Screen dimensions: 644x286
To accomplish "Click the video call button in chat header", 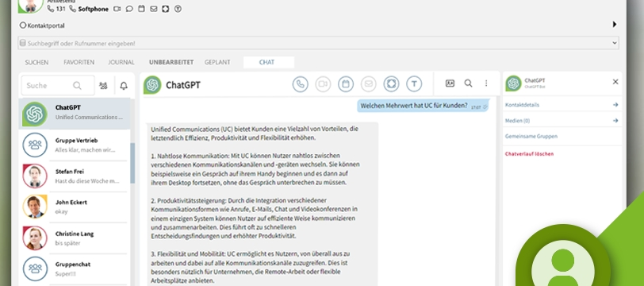I will (x=324, y=84).
